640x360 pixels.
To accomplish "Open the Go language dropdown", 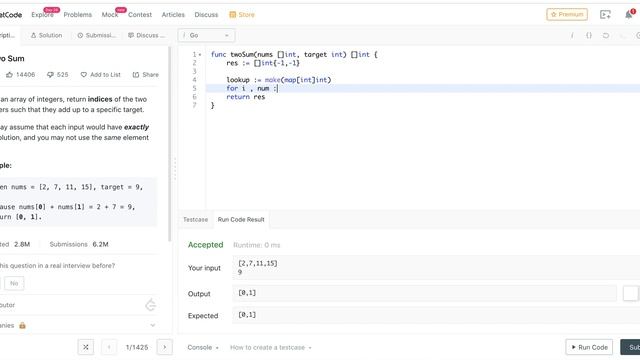I will [207, 36].
